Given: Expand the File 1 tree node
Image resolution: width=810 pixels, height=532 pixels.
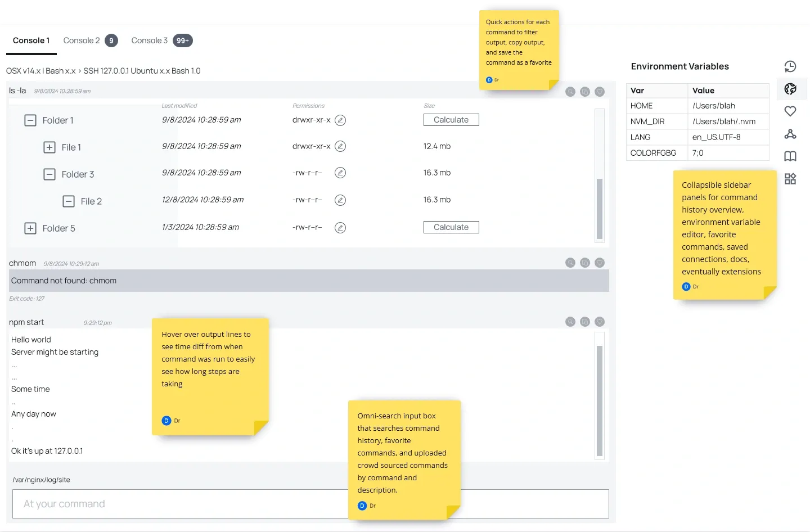Looking at the screenshot, I should [49, 147].
